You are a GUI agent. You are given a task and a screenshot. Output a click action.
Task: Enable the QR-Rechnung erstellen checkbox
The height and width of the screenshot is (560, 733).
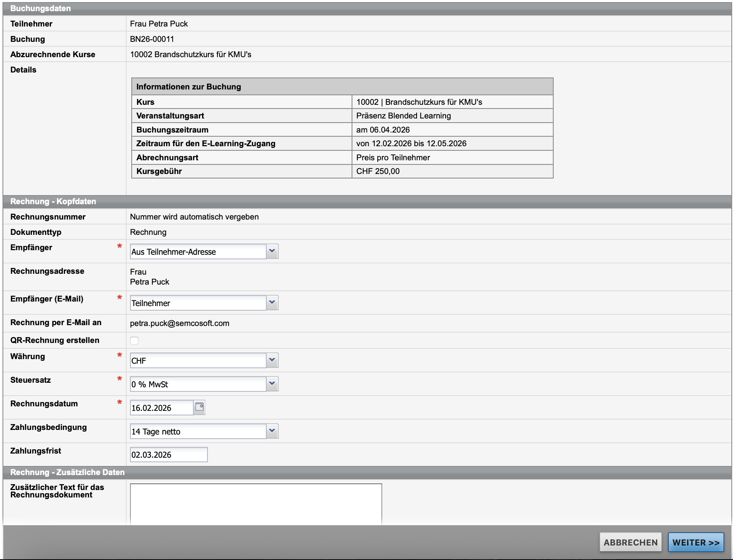(134, 340)
